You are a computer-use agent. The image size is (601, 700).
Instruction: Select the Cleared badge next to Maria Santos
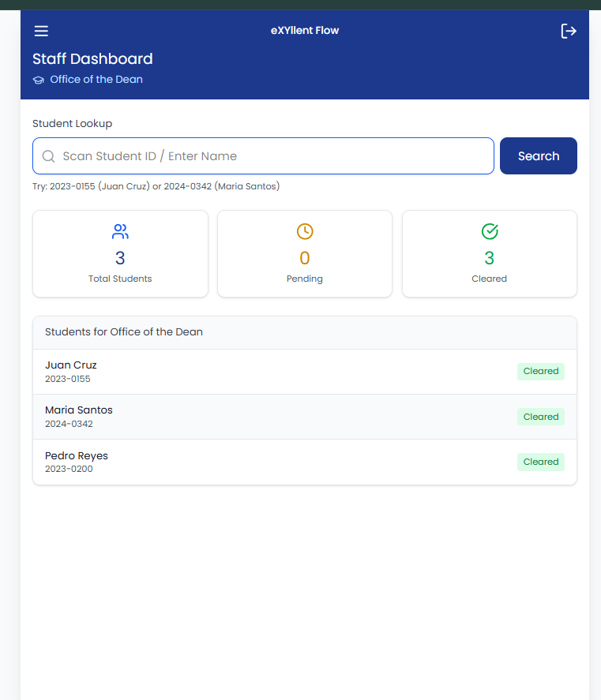541,416
